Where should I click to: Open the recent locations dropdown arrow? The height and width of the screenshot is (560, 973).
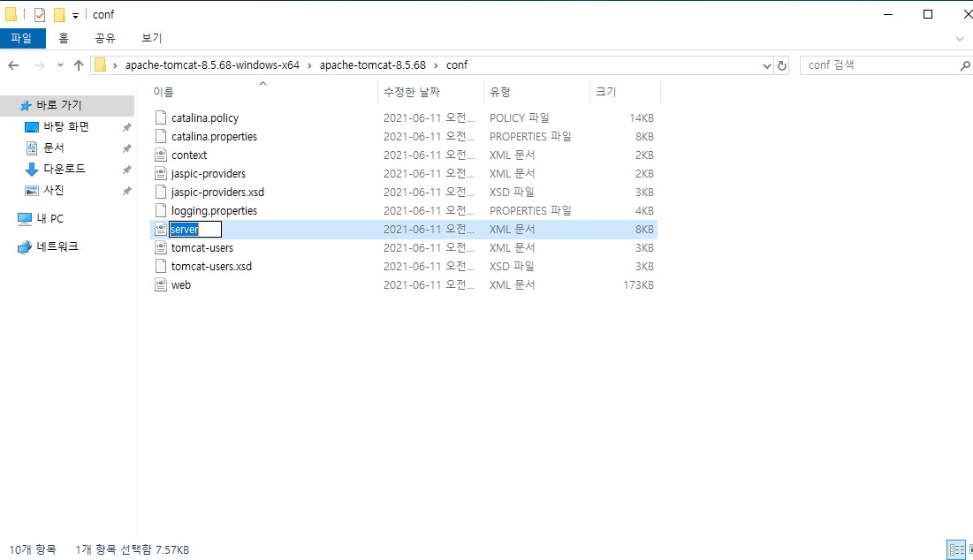point(60,65)
